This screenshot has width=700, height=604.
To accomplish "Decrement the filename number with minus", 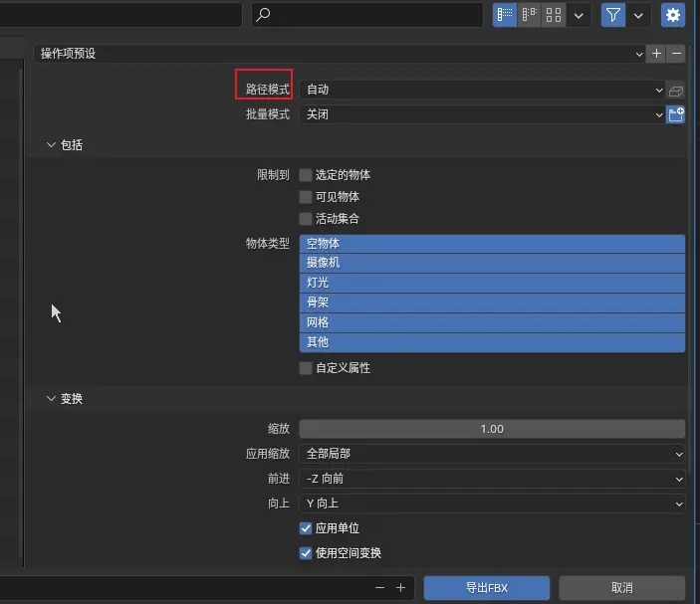I will [x=380, y=588].
